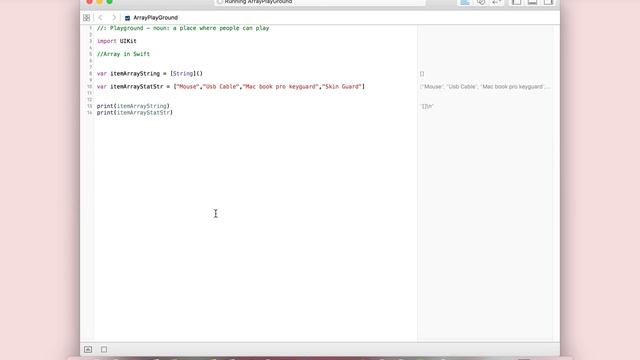Click the '//Array in Swift' comment
The image size is (640, 360).
(123, 54)
